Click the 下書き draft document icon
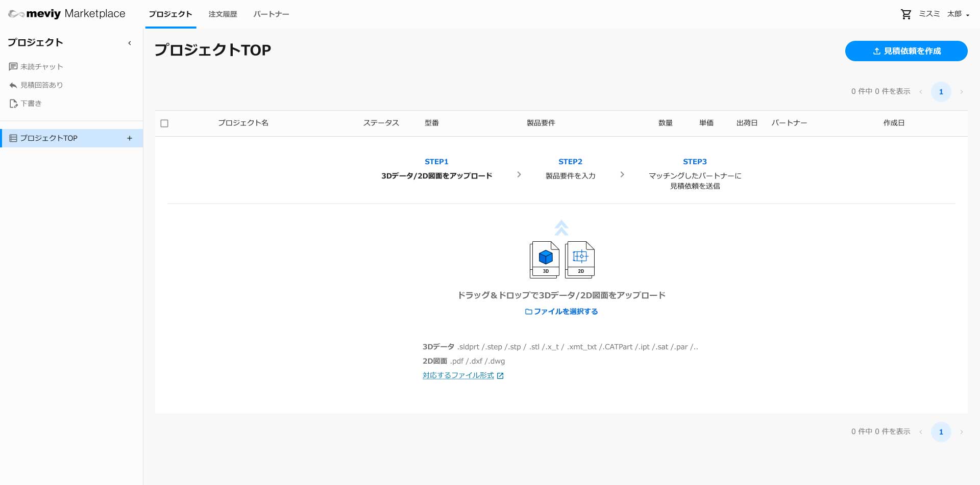Screen dimensions: 980x485 [x=13, y=104]
